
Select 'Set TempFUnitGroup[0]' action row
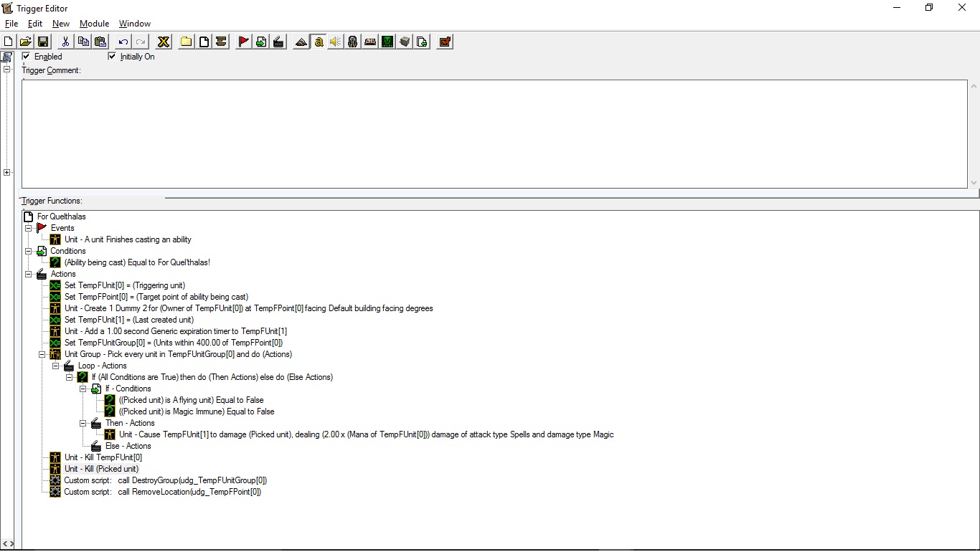(174, 343)
